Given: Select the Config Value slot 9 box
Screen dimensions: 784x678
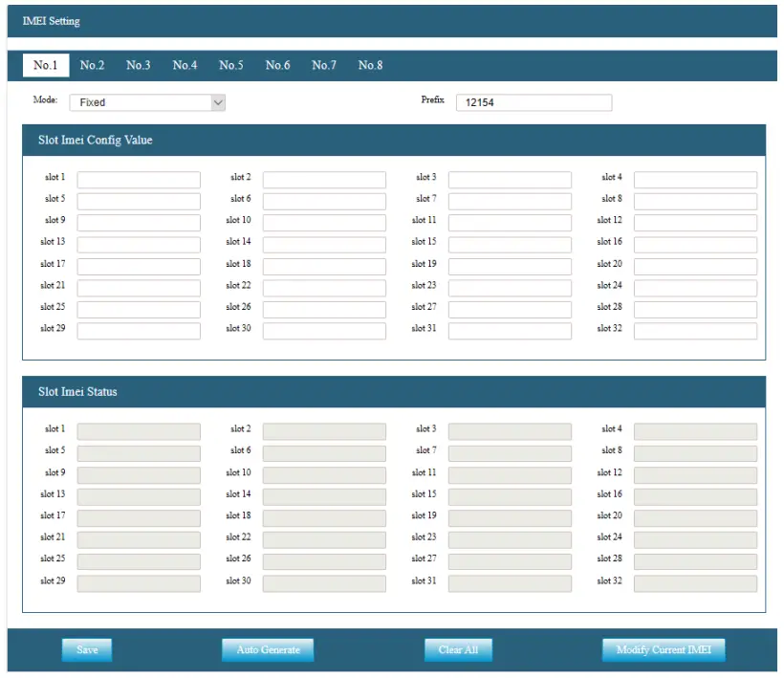Looking at the screenshot, I should 139,223.
